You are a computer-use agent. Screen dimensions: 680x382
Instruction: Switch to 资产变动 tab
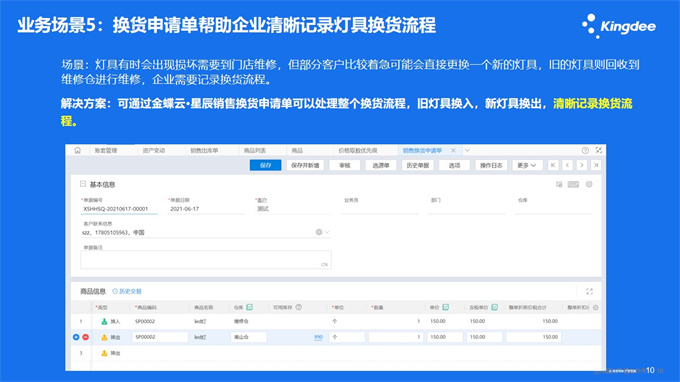(x=154, y=150)
